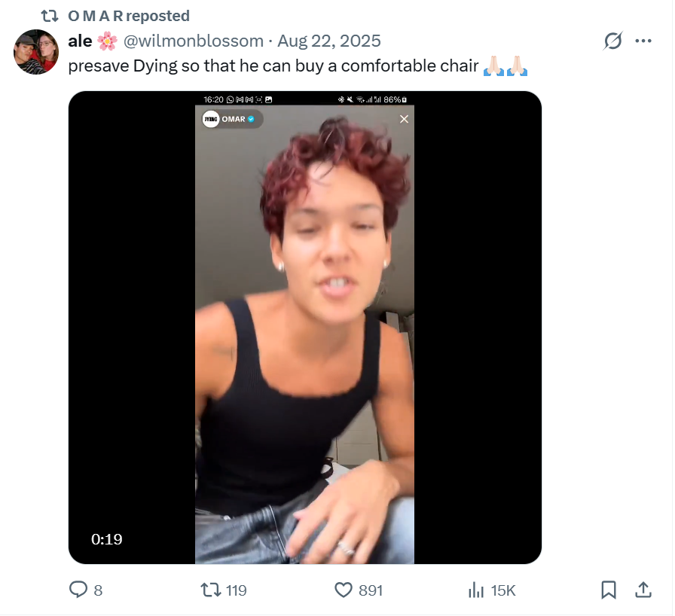Go to the @wilmonblossom handle profile
The image size is (675, 616).
click(x=198, y=41)
